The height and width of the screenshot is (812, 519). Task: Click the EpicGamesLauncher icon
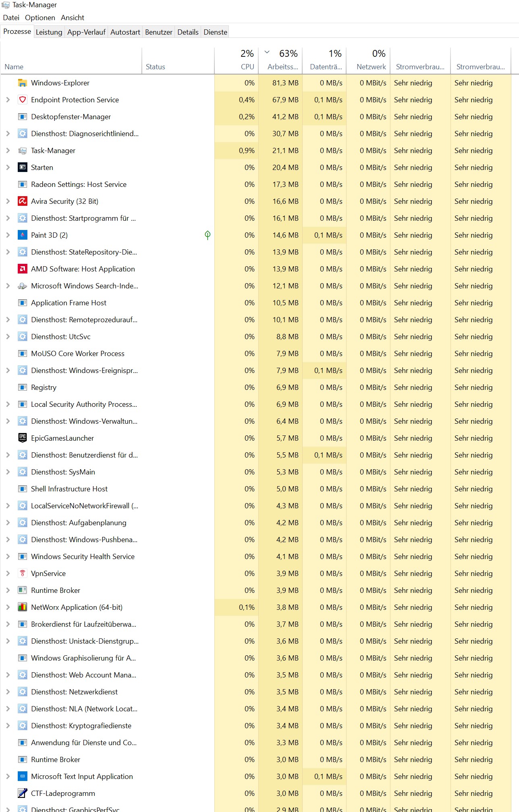pos(23,438)
